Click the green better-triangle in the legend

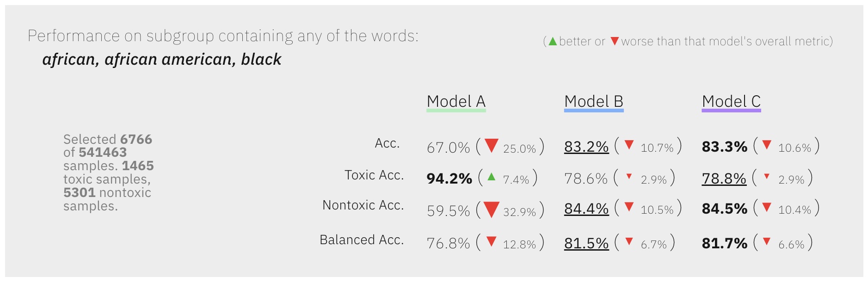pos(553,41)
